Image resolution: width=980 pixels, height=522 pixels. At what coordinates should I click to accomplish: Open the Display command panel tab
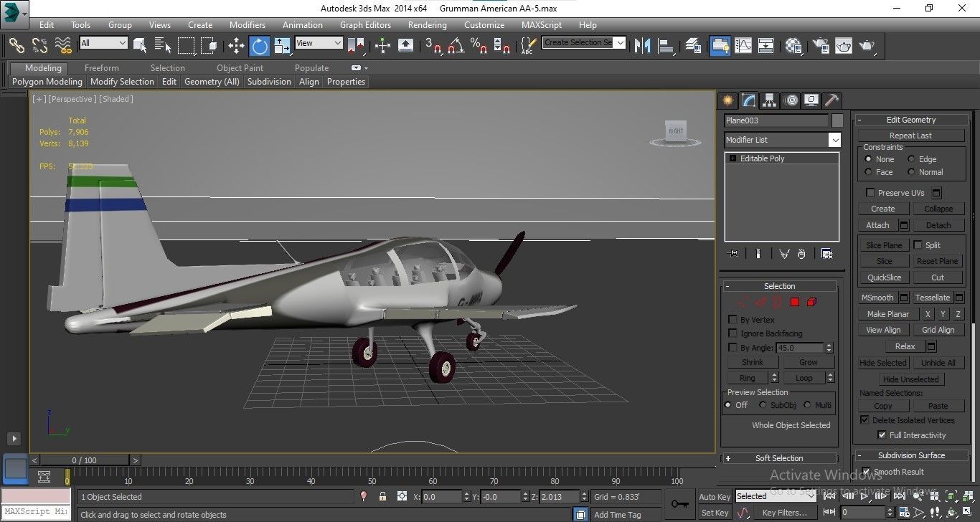tap(811, 100)
